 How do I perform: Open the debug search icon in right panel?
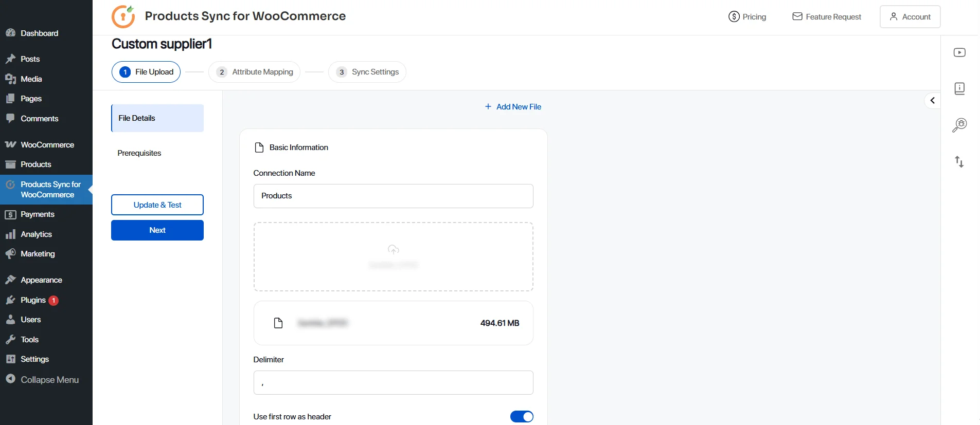(959, 125)
